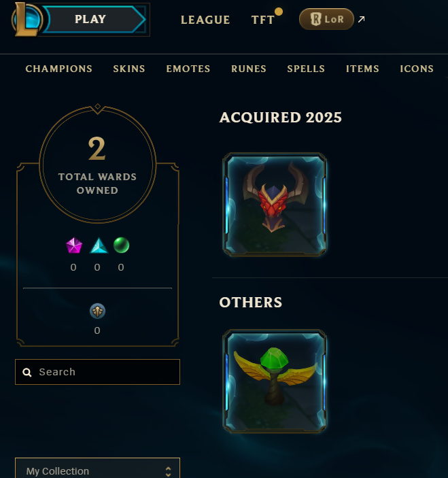
Task: Go to the Emotes tab
Action: tap(188, 69)
